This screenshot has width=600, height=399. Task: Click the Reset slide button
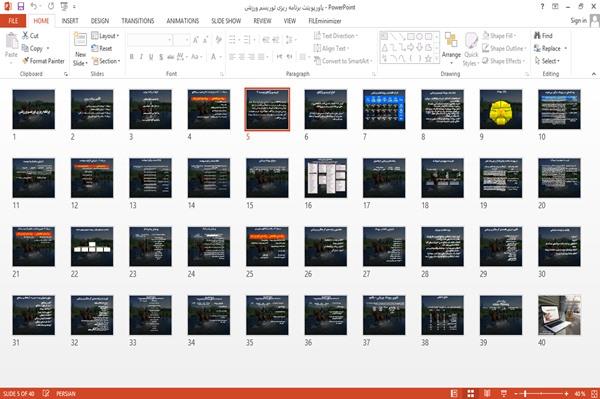click(102, 48)
